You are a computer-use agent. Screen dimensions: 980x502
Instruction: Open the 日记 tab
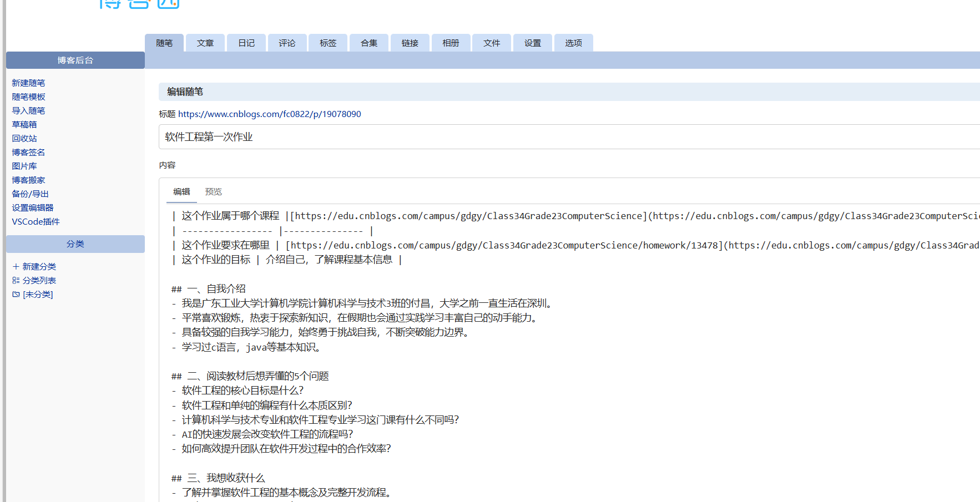(246, 43)
